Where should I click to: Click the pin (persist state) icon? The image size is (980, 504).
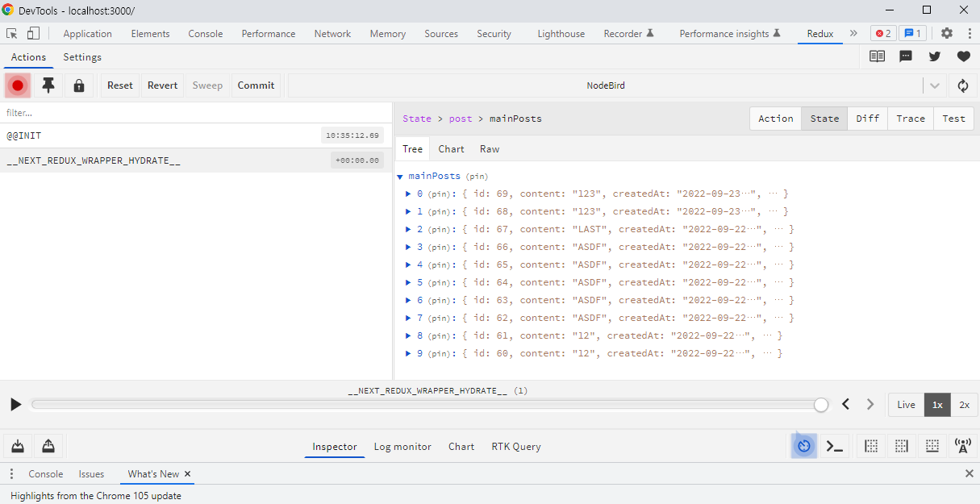click(x=48, y=85)
